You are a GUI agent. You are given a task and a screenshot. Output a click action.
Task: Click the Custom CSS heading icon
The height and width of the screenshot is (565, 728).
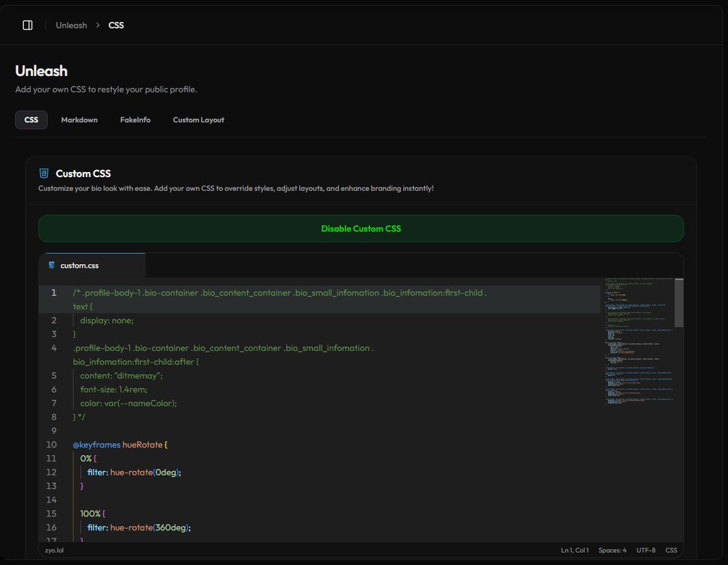coord(43,173)
